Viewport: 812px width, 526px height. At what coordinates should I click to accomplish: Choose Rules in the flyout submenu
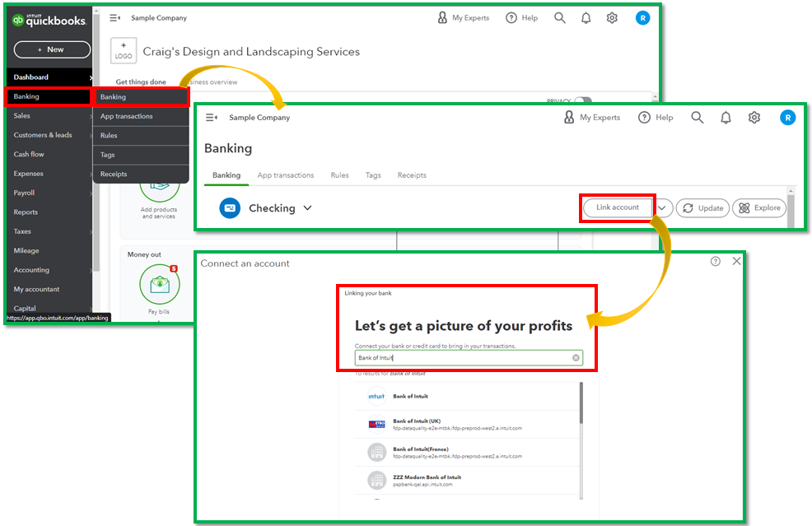pyautogui.click(x=140, y=136)
